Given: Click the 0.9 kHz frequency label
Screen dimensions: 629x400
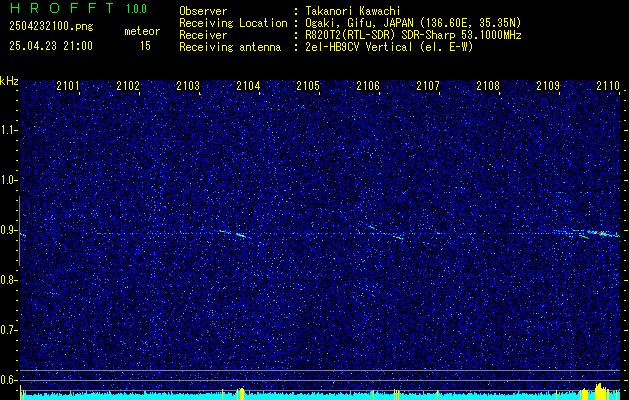Looking at the screenshot, I should pos(9,230).
